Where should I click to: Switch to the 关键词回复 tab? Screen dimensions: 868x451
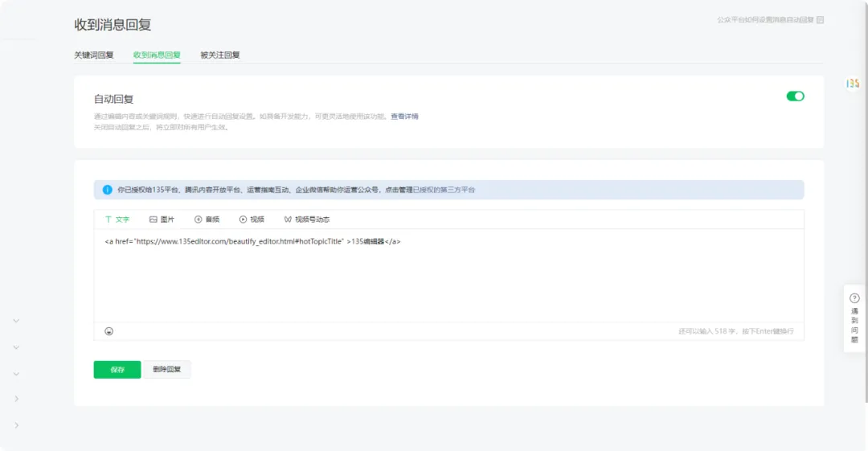pyautogui.click(x=94, y=55)
